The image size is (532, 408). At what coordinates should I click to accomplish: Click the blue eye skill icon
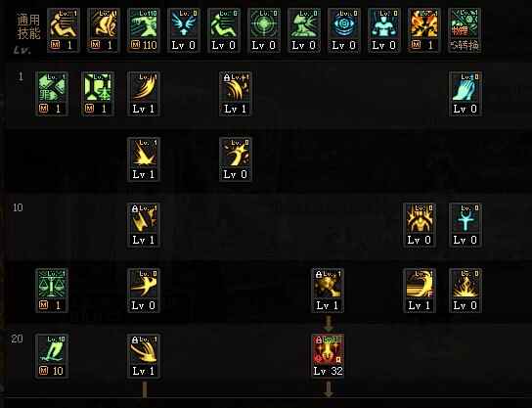pyautogui.click(x=344, y=30)
